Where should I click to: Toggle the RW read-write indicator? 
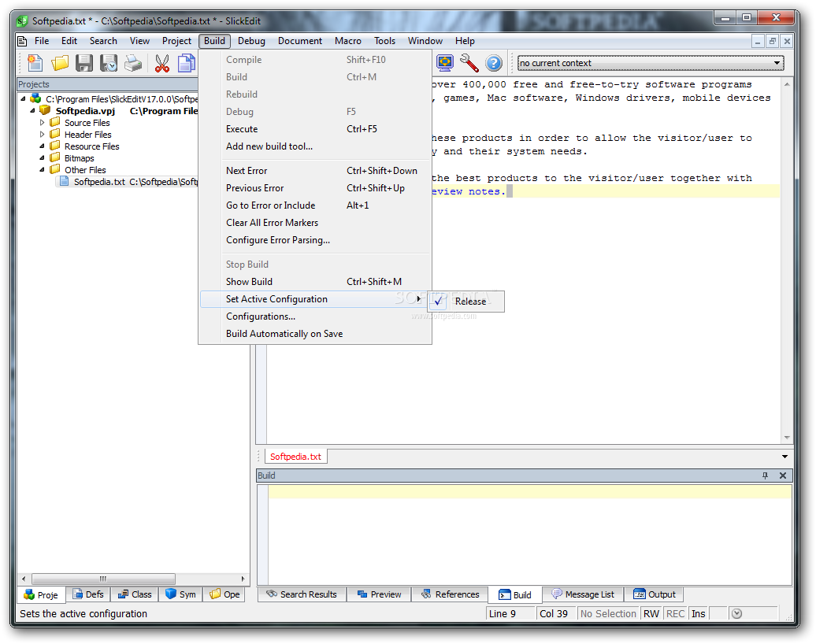point(651,614)
